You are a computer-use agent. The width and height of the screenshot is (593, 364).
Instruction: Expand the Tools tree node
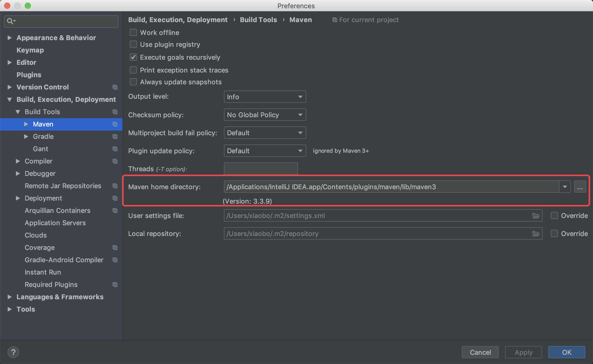10,309
